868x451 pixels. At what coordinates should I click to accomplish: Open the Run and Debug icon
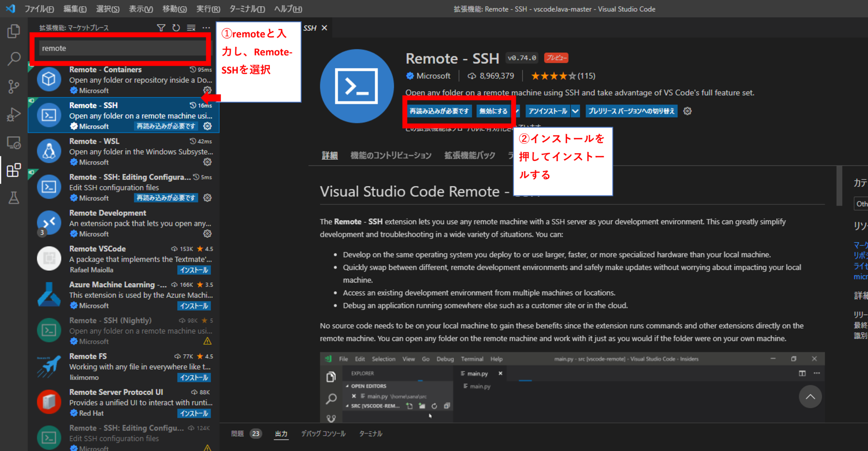click(x=14, y=114)
